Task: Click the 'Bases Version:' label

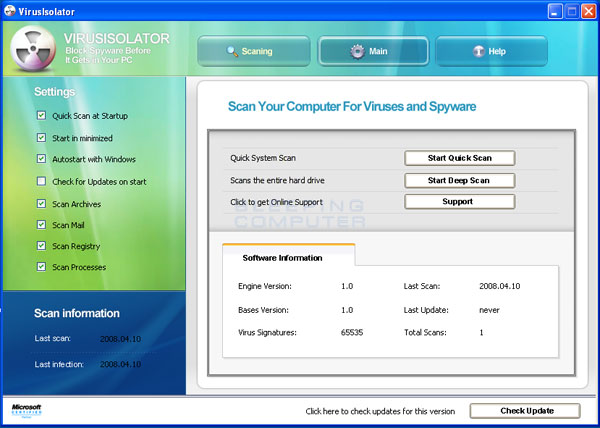Action: 263,310
